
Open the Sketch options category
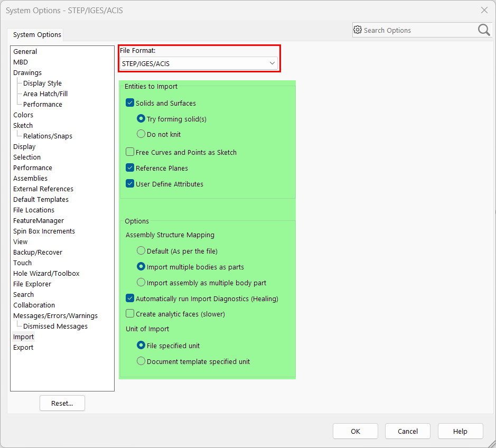tap(23, 126)
